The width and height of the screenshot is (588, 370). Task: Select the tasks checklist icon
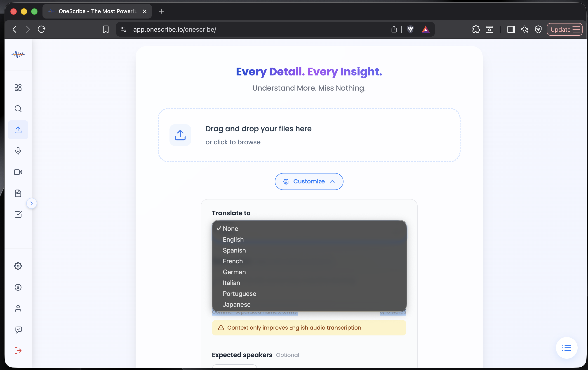(x=18, y=214)
